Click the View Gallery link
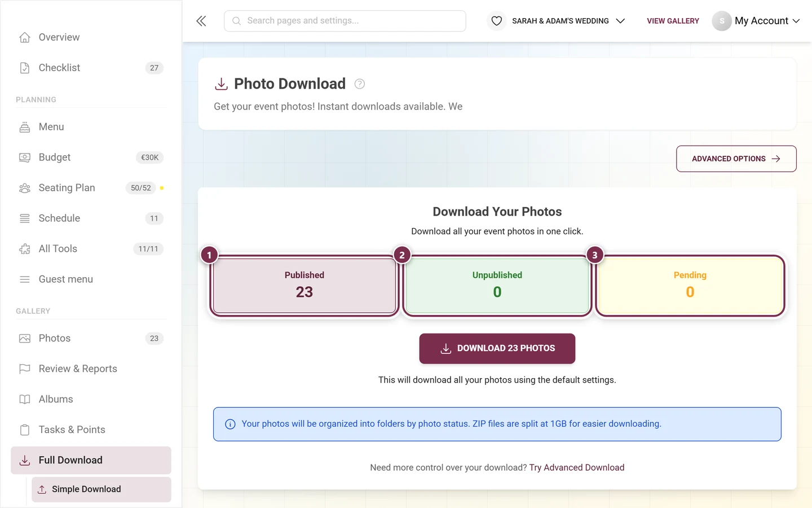812x508 pixels. pyautogui.click(x=673, y=21)
